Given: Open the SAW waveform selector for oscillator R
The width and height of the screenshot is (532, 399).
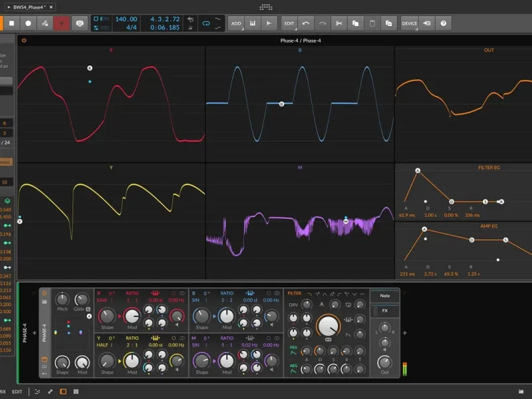Looking at the screenshot, I should [103, 301].
